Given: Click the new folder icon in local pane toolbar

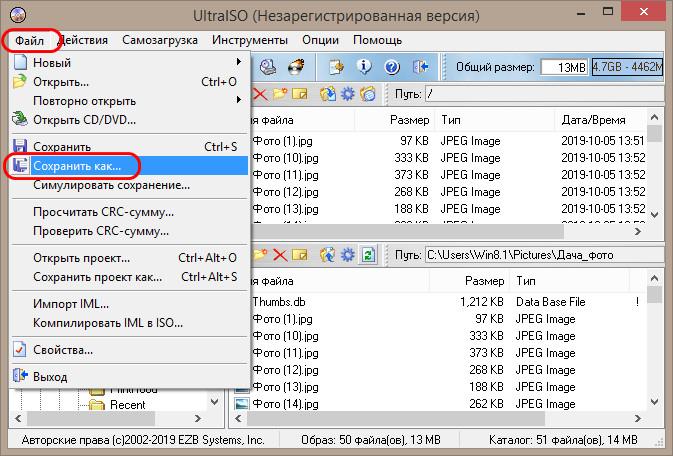Looking at the screenshot, I should pos(260,255).
